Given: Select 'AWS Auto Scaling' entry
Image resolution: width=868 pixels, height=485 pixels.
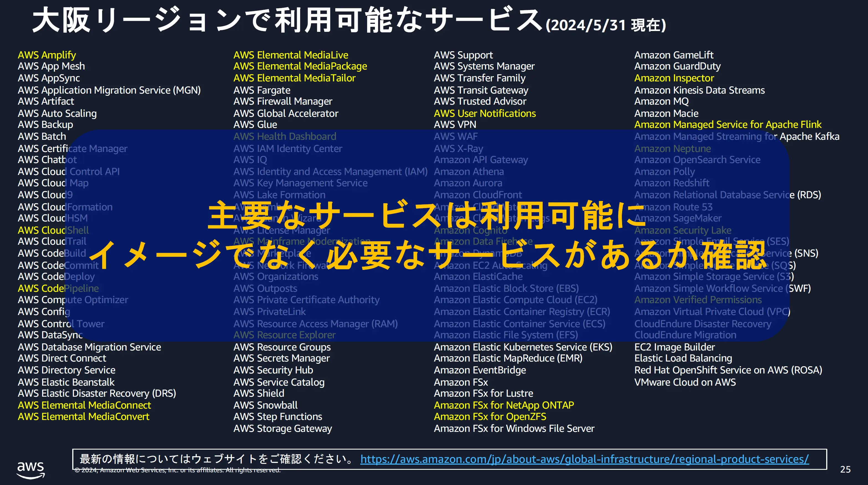Looking at the screenshot, I should click(57, 113).
